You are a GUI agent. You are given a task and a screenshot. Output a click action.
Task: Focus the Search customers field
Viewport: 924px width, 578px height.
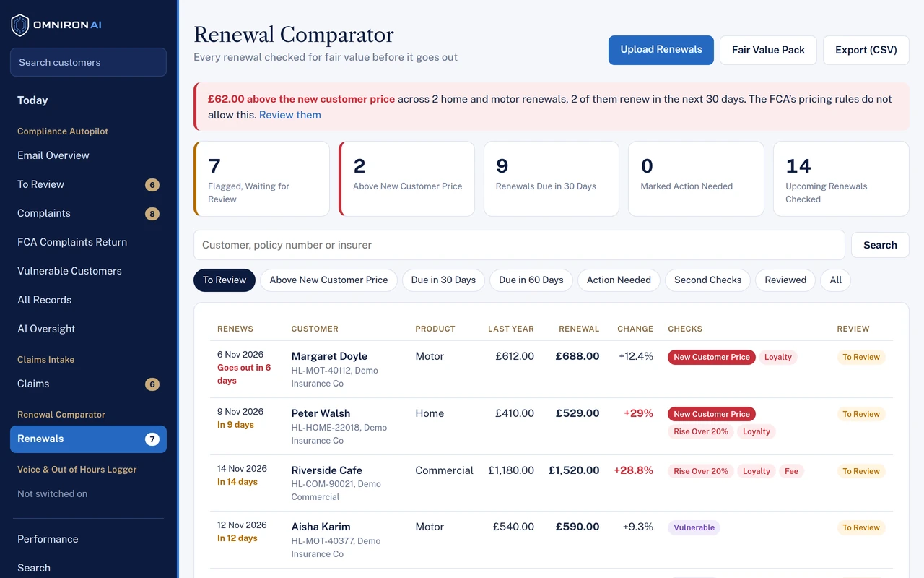click(88, 62)
